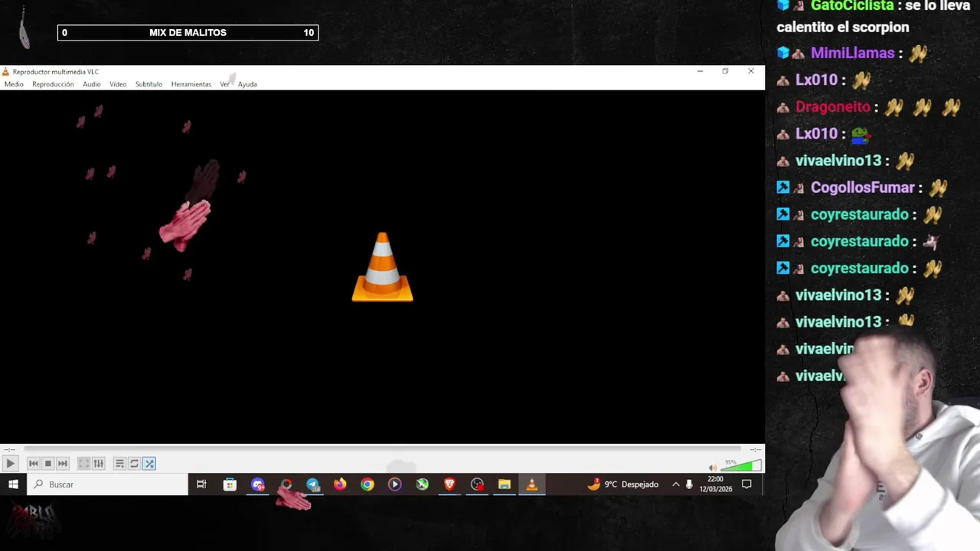This screenshot has height=551, width=980.
Task: Click the VLC seek progress bar
Action: 382,449
